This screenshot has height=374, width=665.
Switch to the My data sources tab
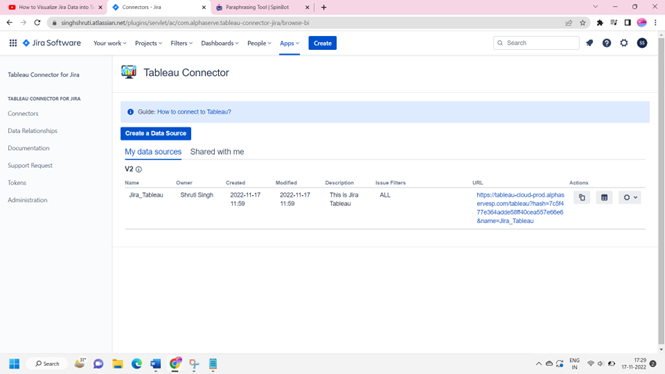153,152
